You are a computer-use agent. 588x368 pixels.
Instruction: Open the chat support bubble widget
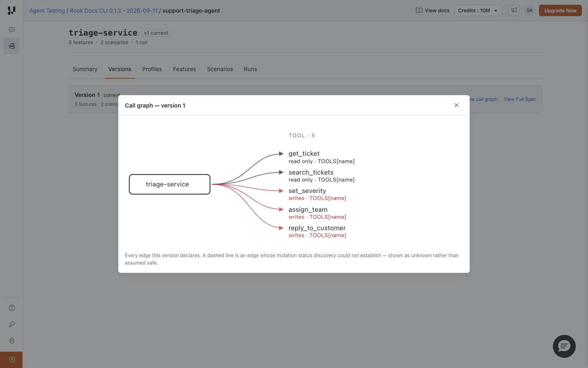coord(564,346)
